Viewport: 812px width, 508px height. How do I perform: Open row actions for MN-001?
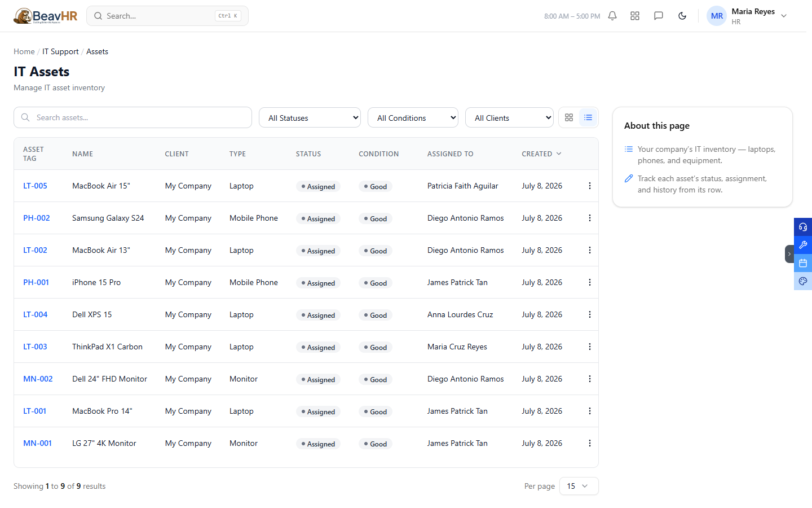click(590, 443)
